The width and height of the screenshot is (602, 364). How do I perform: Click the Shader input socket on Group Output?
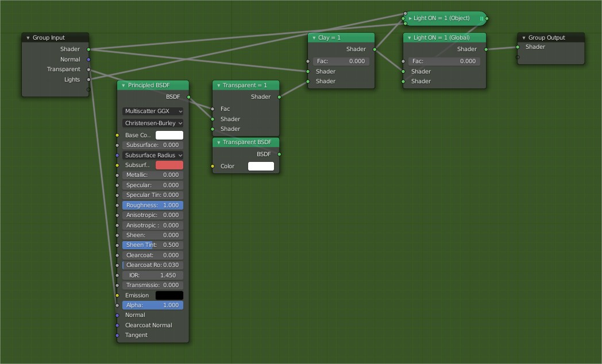pos(518,47)
